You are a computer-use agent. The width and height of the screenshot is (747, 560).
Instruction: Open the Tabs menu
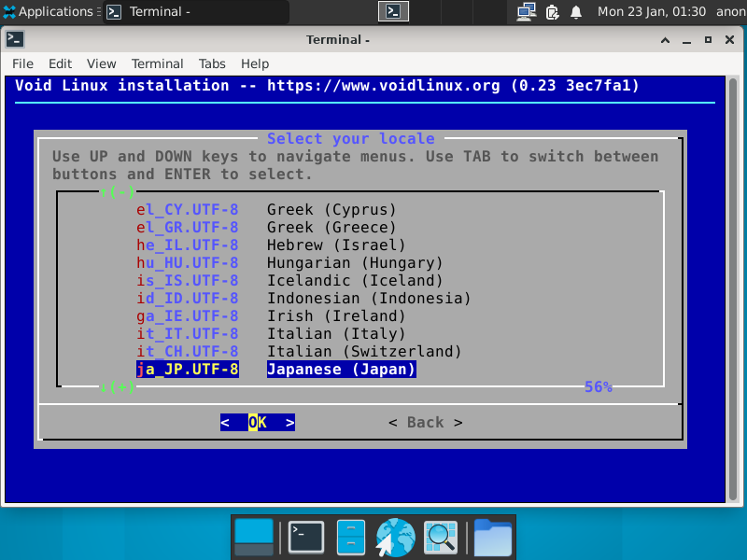click(212, 63)
